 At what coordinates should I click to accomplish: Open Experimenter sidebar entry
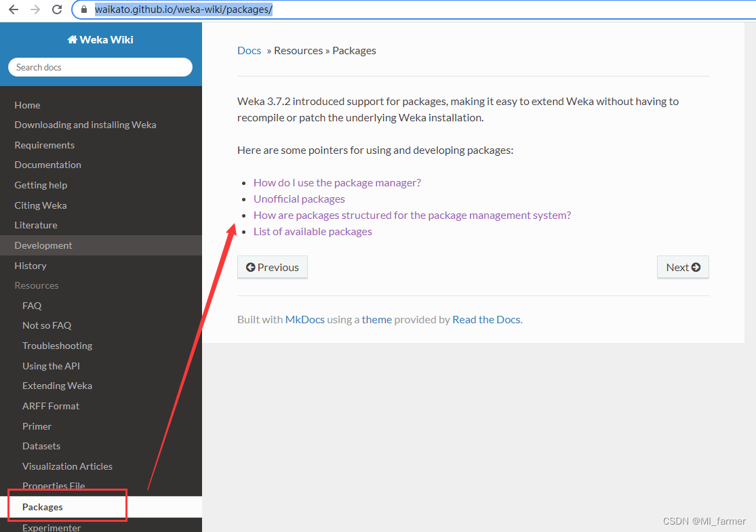click(x=52, y=527)
